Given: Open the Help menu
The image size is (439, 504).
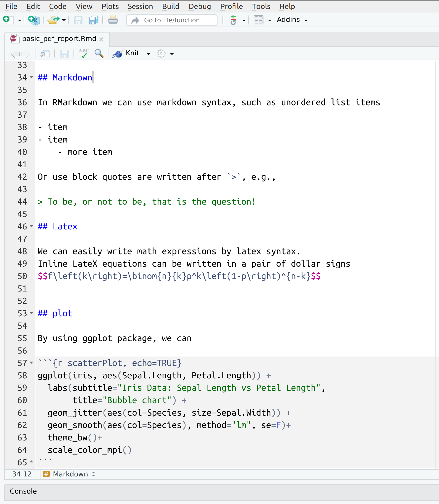Looking at the screenshot, I should pos(287,6).
